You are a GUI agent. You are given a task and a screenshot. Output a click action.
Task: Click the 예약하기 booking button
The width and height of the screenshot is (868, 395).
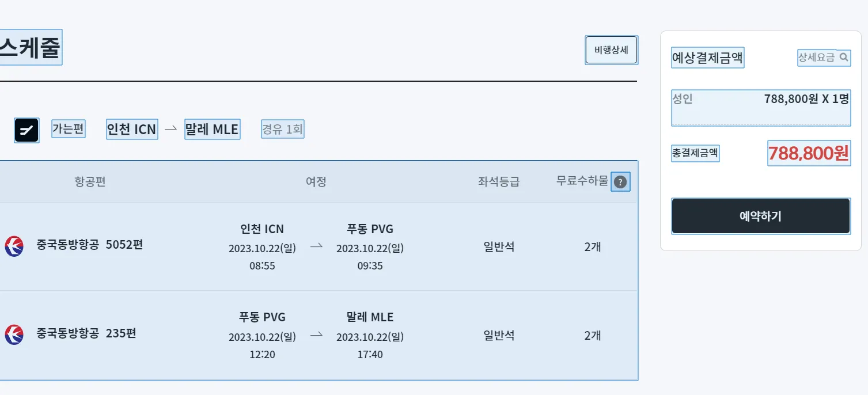pyautogui.click(x=760, y=216)
